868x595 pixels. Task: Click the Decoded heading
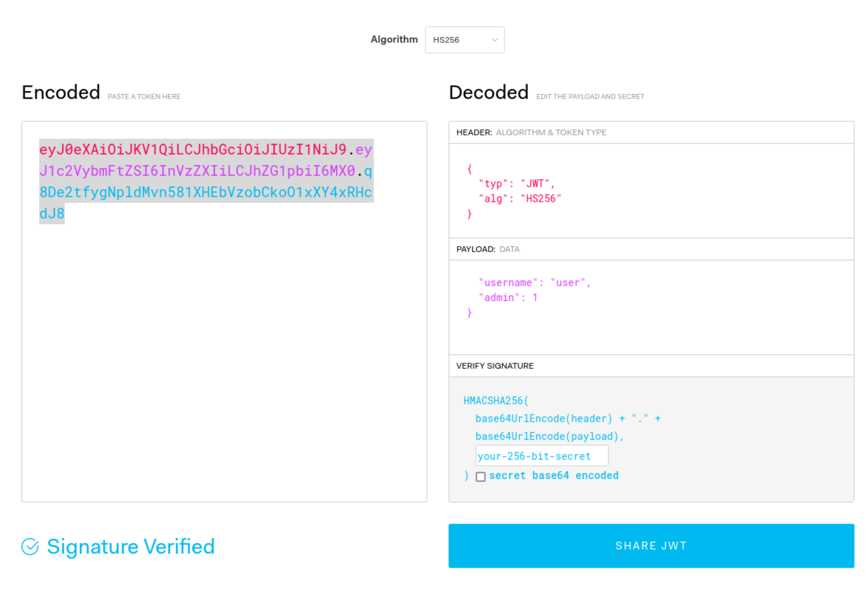[488, 92]
